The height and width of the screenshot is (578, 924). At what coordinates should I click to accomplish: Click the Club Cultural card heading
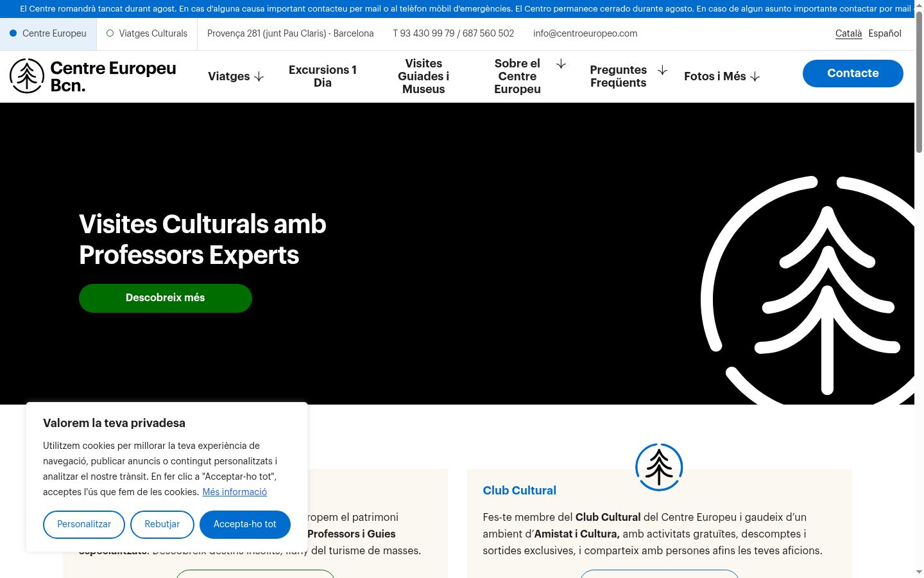520,491
